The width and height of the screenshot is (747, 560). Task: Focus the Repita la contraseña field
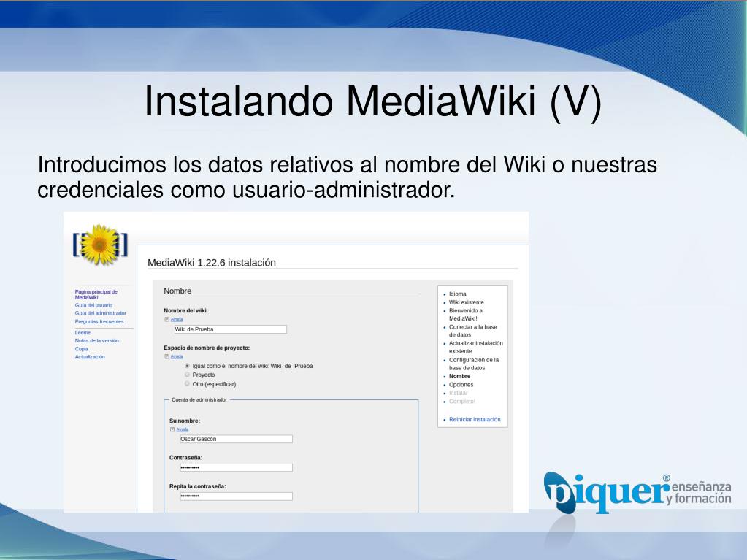(237, 496)
